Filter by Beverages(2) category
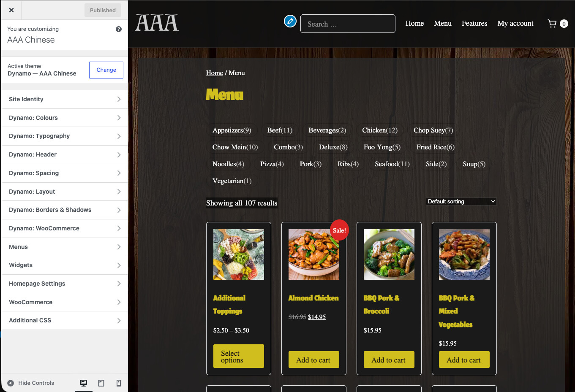575x392 pixels. [x=327, y=130]
